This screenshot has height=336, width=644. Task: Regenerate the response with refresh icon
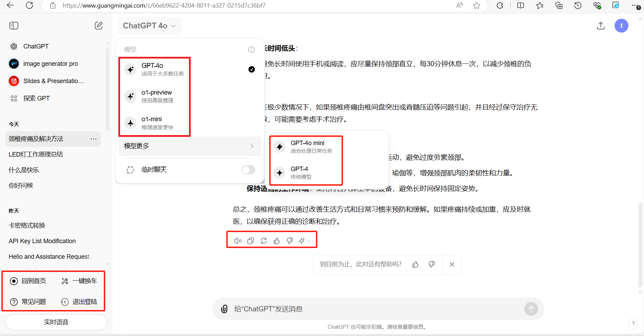click(x=264, y=241)
